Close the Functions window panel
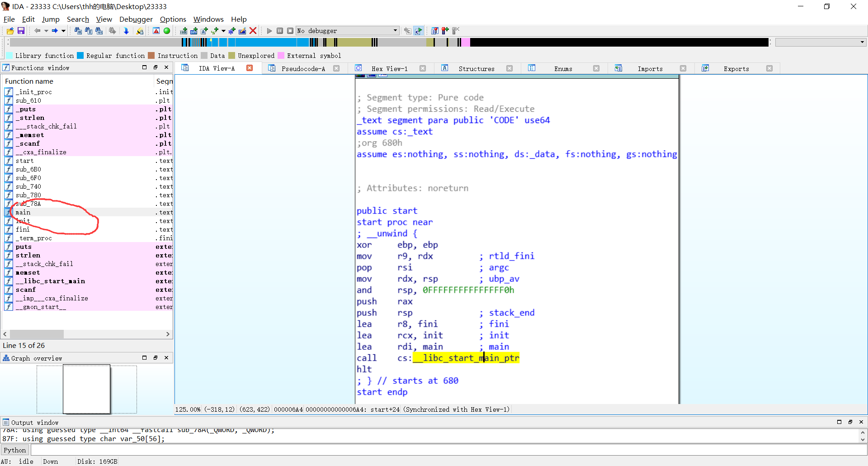 tap(166, 67)
